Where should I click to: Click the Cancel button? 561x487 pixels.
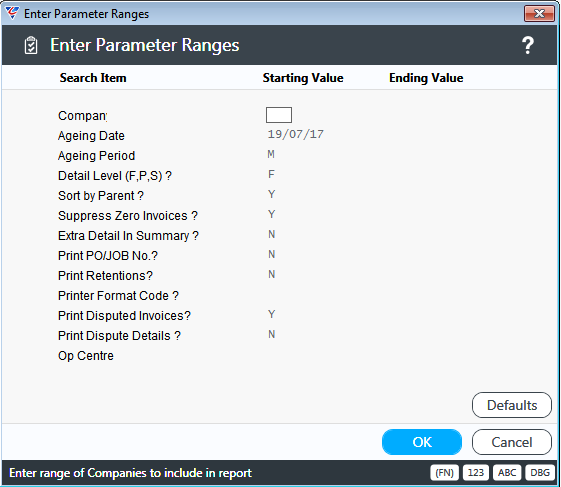[x=512, y=442]
